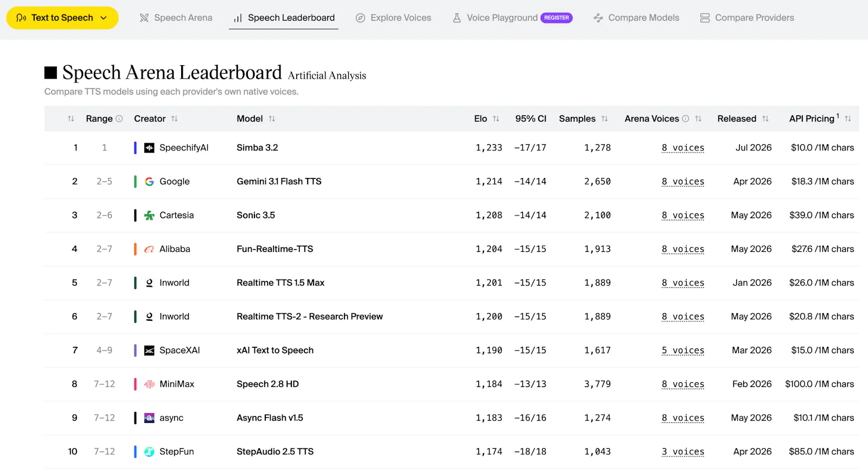Open the Compare Models tab
868x476 pixels.
pos(636,18)
